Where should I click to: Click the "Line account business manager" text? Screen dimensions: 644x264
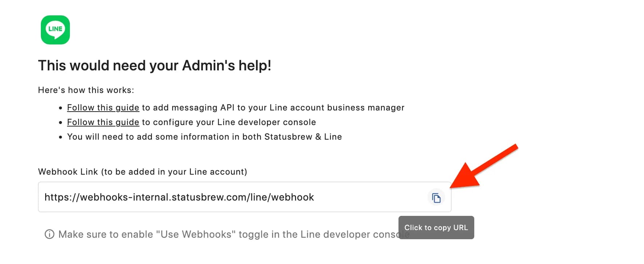(x=337, y=108)
